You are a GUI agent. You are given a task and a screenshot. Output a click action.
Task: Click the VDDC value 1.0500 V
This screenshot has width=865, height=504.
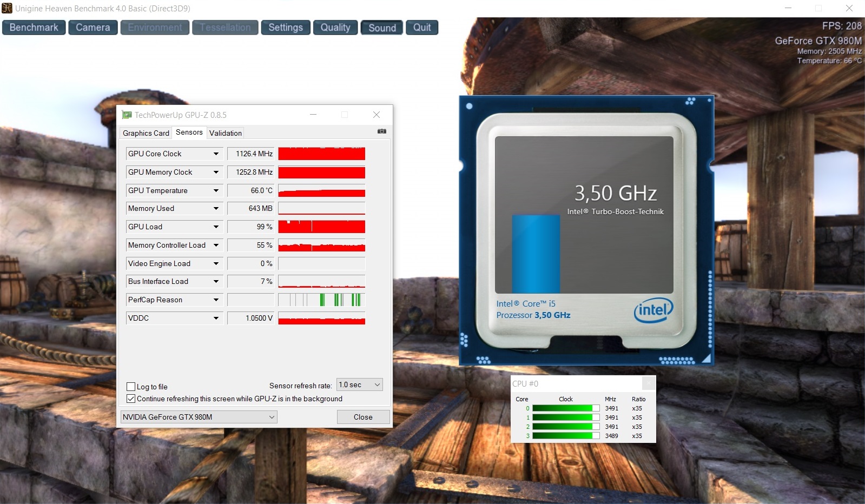tap(251, 319)
